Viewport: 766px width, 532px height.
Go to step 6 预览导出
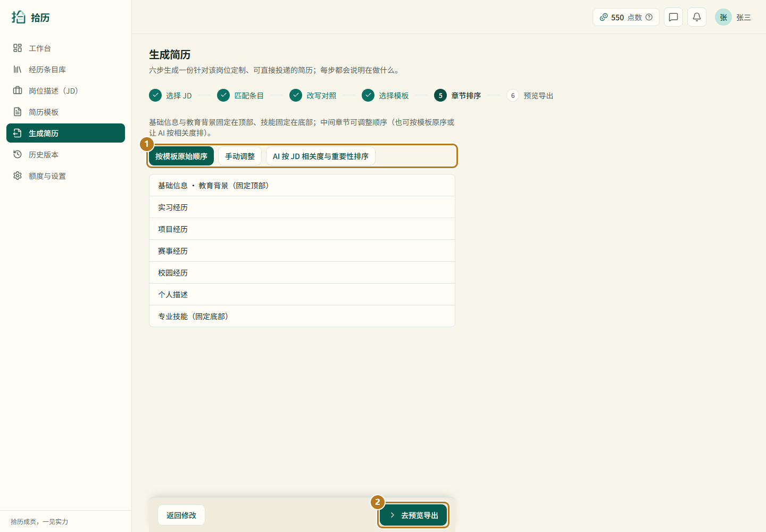[x=530, y=95]
